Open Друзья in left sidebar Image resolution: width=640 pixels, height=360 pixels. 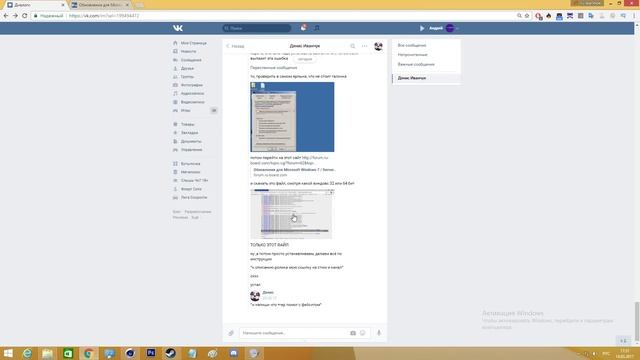tap(187, 69)
